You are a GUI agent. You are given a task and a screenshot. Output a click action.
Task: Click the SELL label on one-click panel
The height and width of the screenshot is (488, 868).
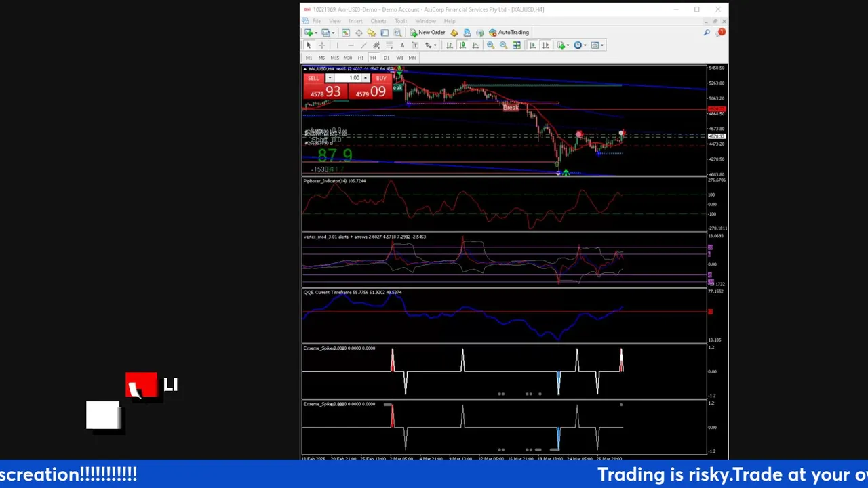(x=313, y=78)
